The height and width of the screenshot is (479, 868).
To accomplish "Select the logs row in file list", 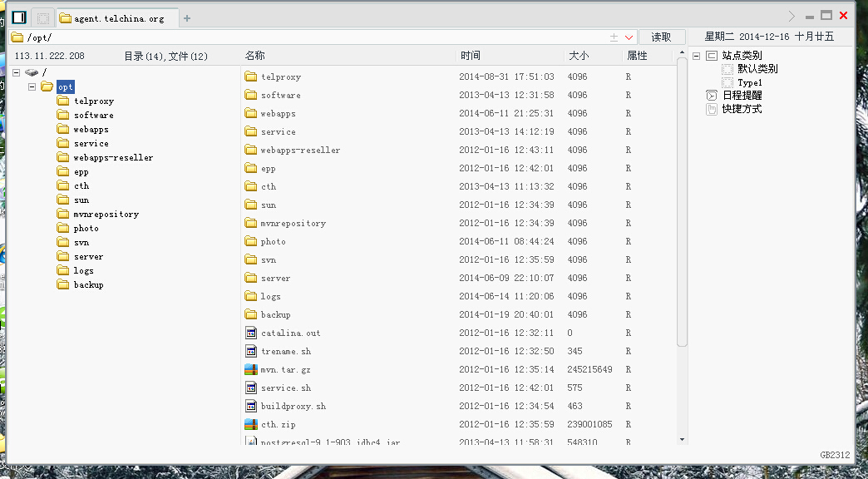I will (458, 296).
